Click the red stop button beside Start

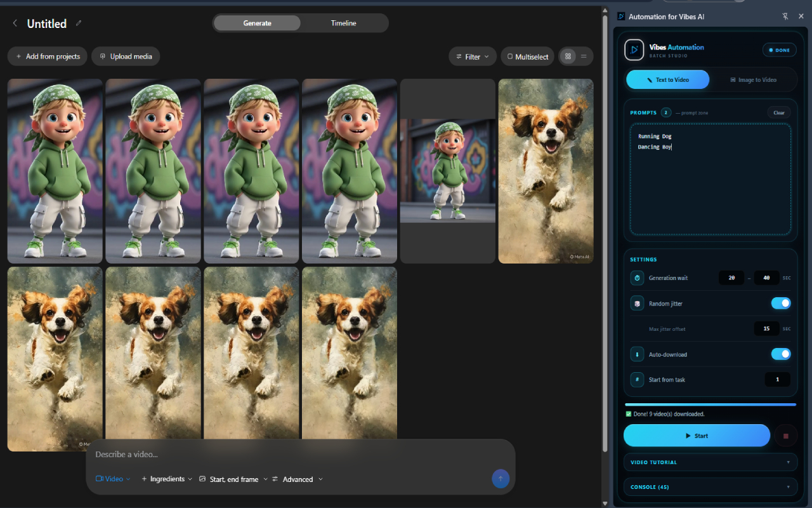click(786, 436)
